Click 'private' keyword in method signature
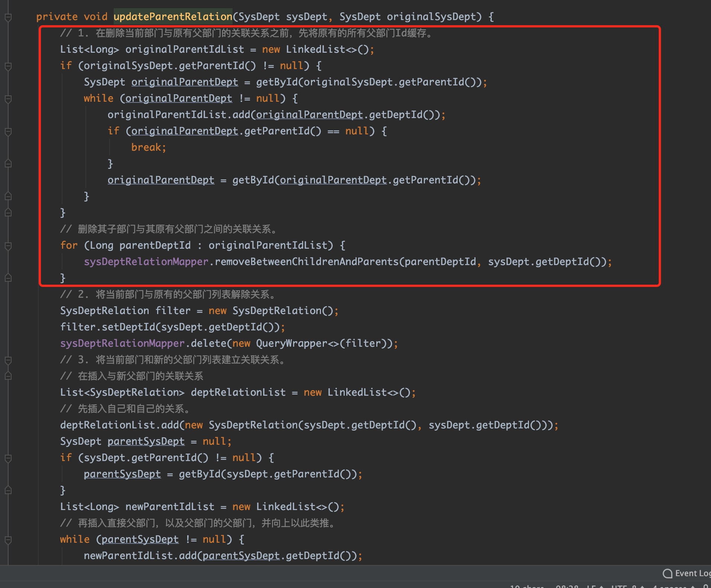Screen dimensions: 711x588 [57, 17]
